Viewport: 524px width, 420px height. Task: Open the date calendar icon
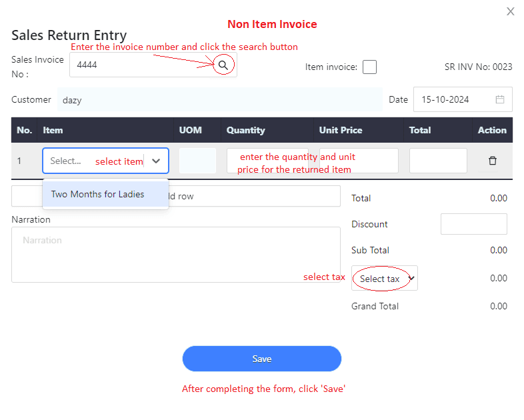(499, 99)
